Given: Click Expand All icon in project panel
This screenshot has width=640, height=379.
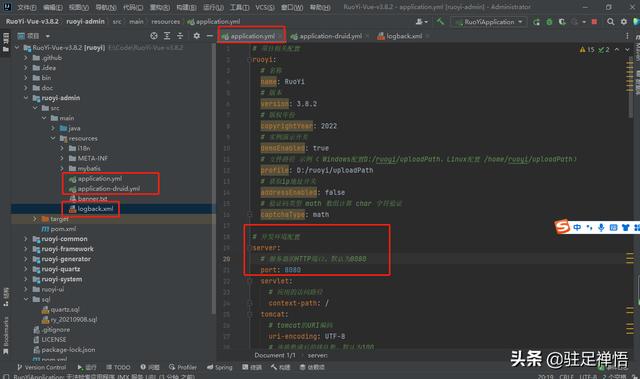Looking at the screenshot, I should 167,36.
